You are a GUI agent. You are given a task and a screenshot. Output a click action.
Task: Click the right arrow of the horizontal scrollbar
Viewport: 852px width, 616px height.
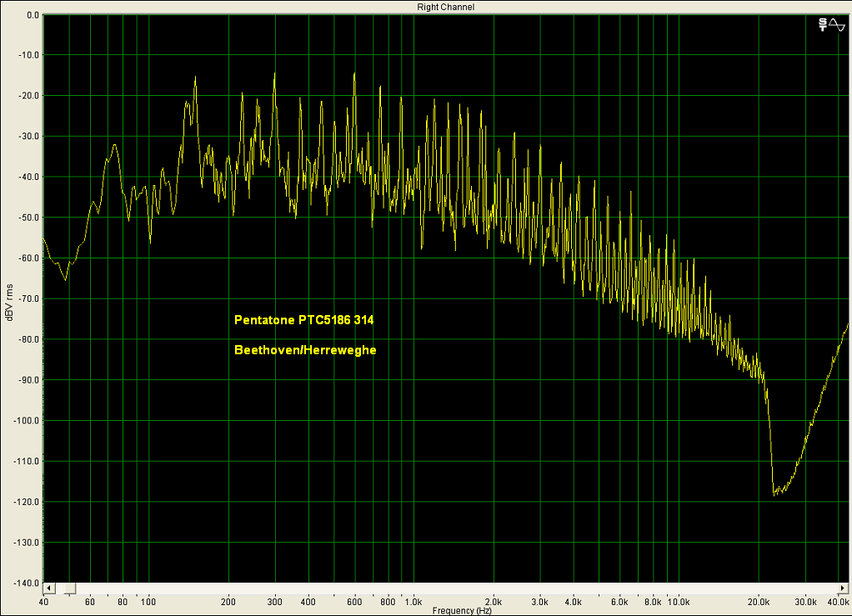coord(843,588)
